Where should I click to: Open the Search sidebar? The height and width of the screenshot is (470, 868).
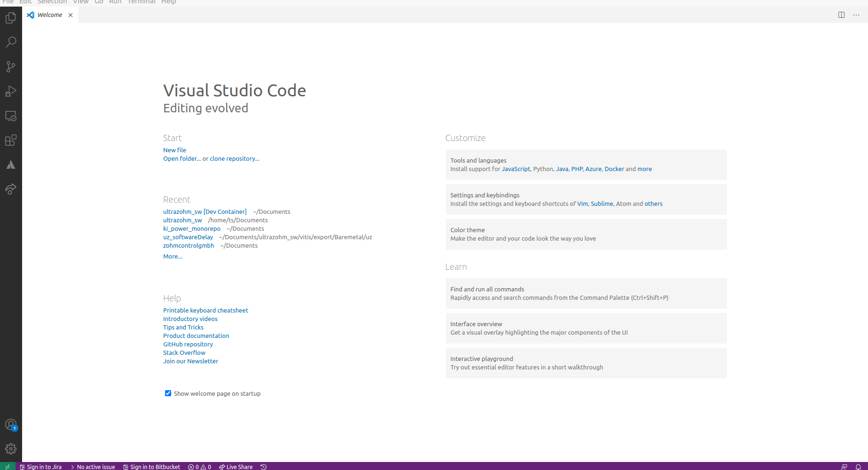click(10, 42)
